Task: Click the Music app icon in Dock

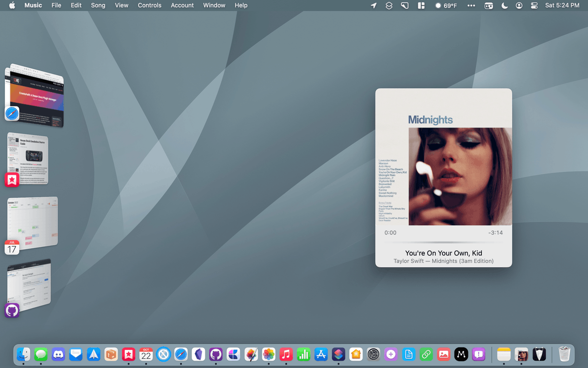Action: 286,354
